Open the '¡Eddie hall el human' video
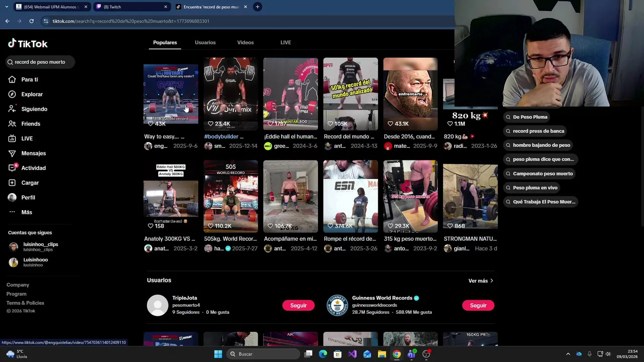The height and width of the screenshot is (362, 644). click(290, 94)
